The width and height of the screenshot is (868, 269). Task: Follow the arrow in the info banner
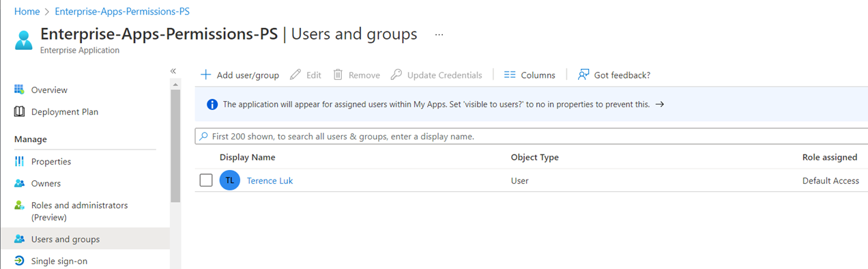click(x=659, y=104)
